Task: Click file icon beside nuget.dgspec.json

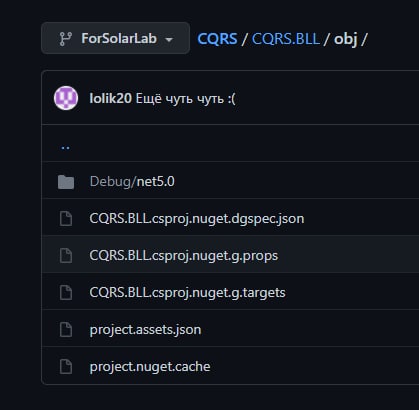Action: pos(66,219)
